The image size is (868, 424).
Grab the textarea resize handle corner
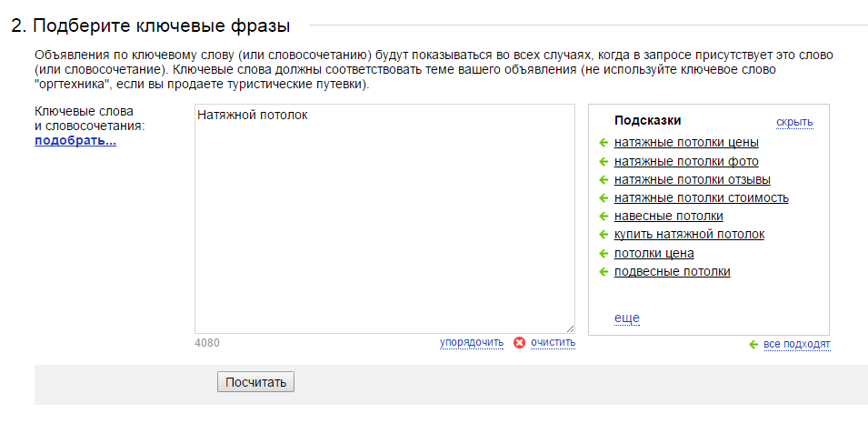click(570, 328)
